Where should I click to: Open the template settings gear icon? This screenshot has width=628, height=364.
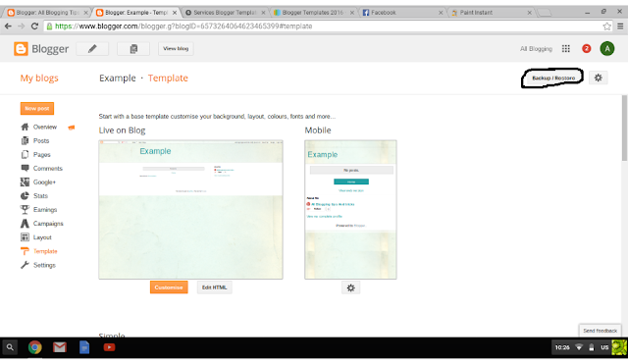pyautogui.click(x=599, y=78)
